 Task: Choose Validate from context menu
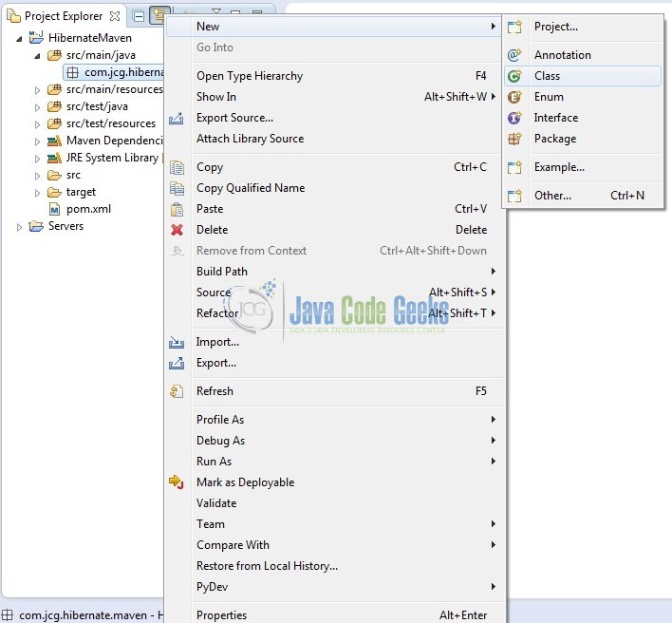tap(333, 503)
